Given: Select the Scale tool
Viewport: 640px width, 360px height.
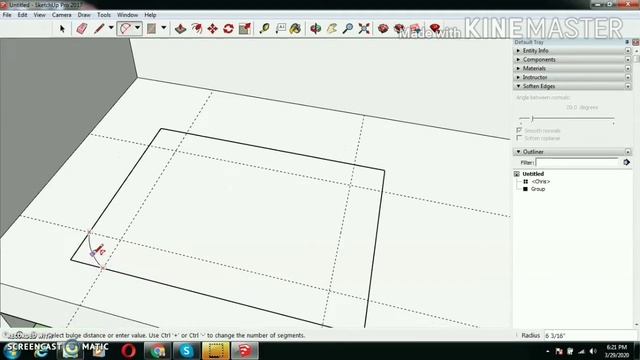Looking at the screenshot, I should 245,29.
